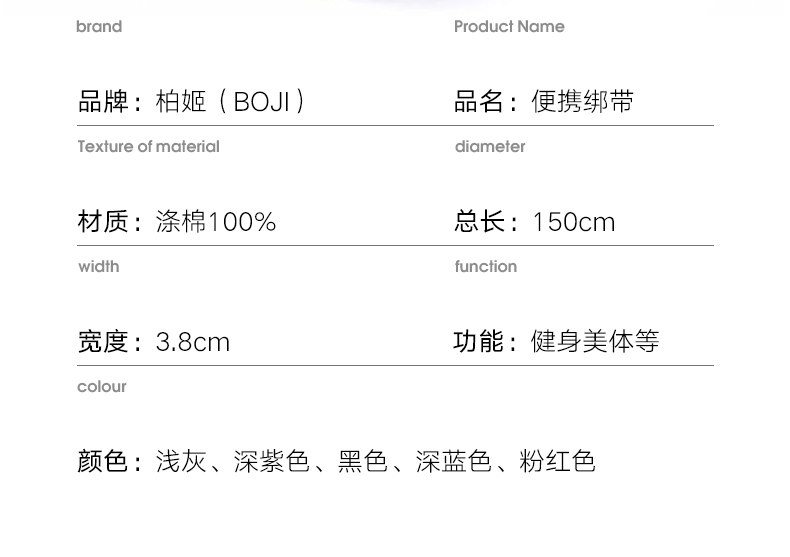Click the 'colour' heading label
This screenshot has height=557, width=790.
(102, 387)
